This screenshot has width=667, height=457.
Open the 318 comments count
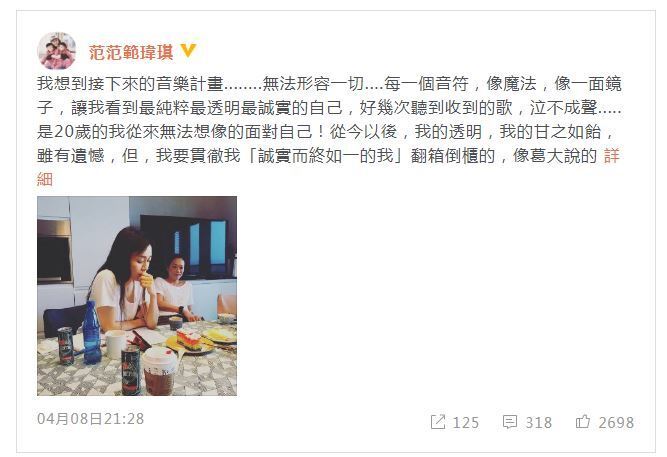tap(539, 423)
